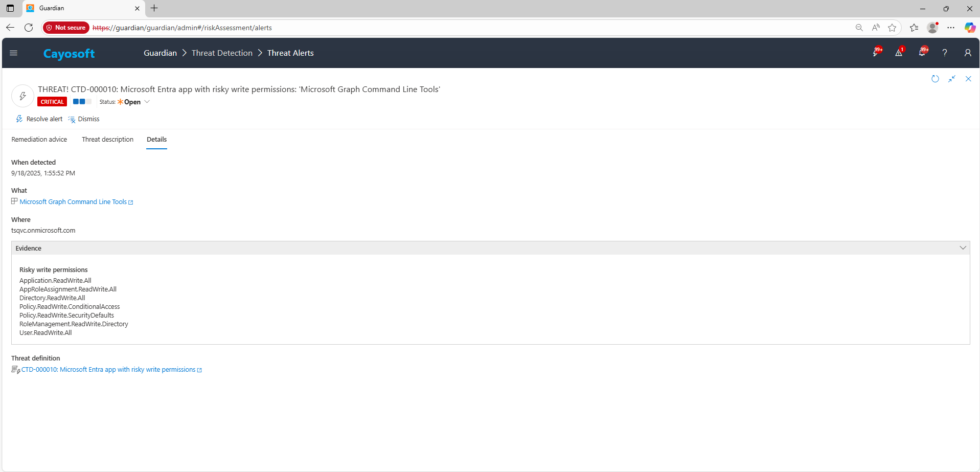Dismiss the threat alert
980x472 pixels.
[x=84, y=119]
